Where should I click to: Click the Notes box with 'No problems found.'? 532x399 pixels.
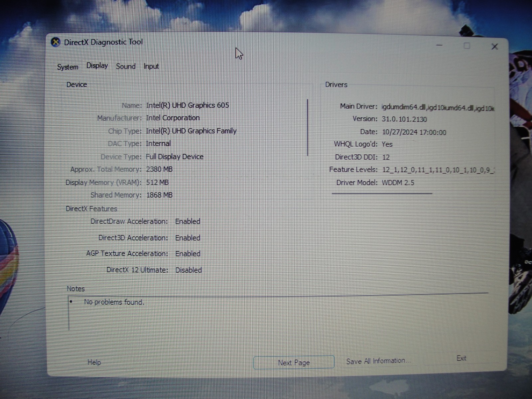pos(278,312)
